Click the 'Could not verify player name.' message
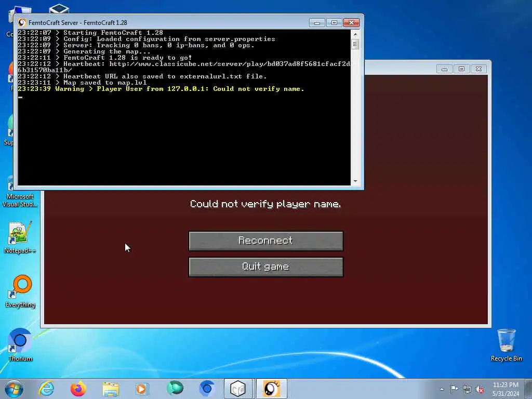The image size is (532, 399). [265, 204]
